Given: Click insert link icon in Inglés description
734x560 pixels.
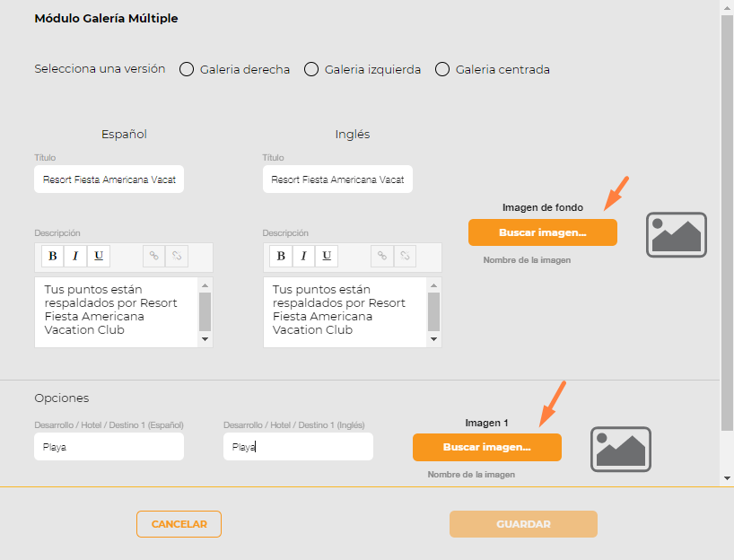Looking at the screenshot, I should 382,256.
